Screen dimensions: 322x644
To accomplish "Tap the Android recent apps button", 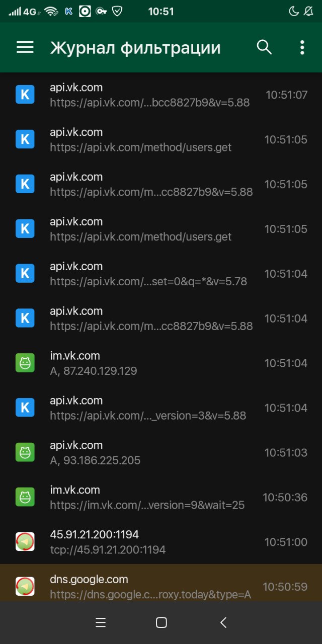I will 101,622.
